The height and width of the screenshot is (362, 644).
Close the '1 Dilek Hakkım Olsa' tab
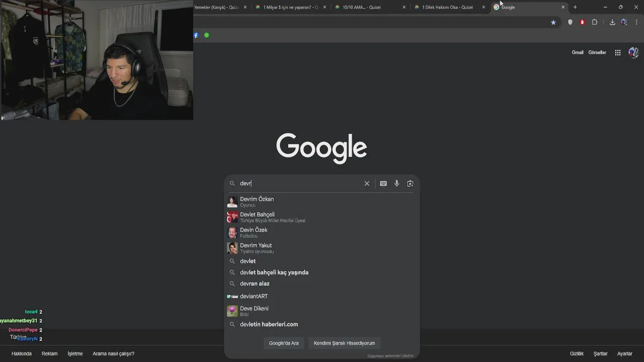pos(484,7)
